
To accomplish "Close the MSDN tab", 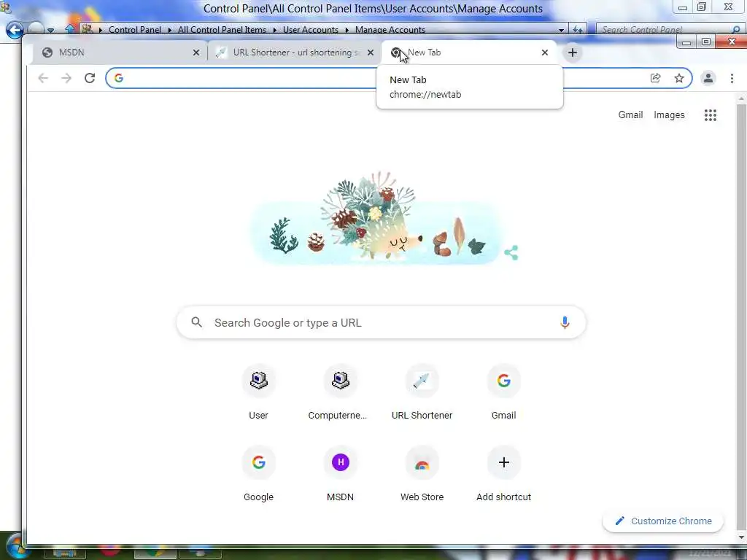I will (x=196, y=52).
